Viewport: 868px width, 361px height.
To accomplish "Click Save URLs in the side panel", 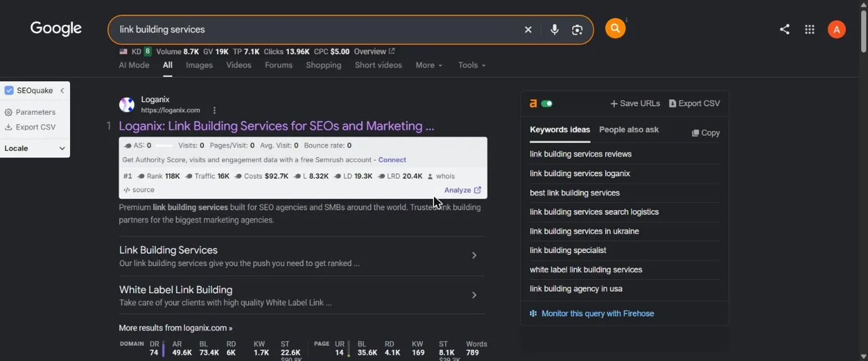I will (635, 104).
